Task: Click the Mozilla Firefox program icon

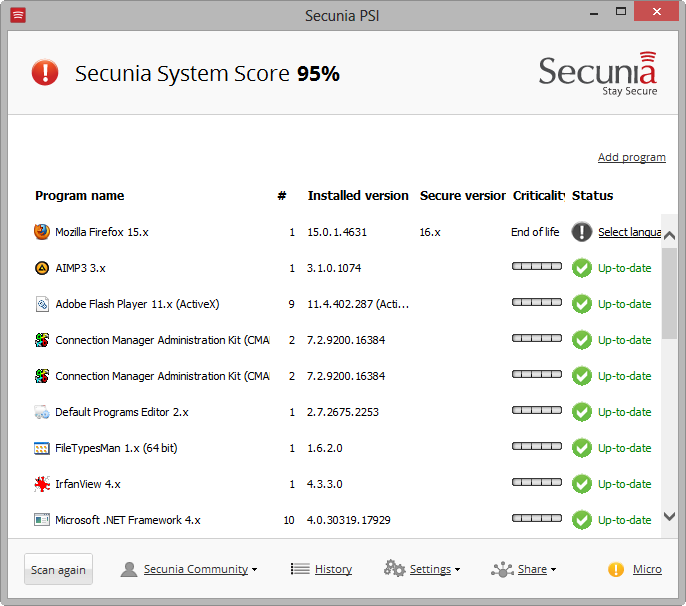Action: pos(42,232)
